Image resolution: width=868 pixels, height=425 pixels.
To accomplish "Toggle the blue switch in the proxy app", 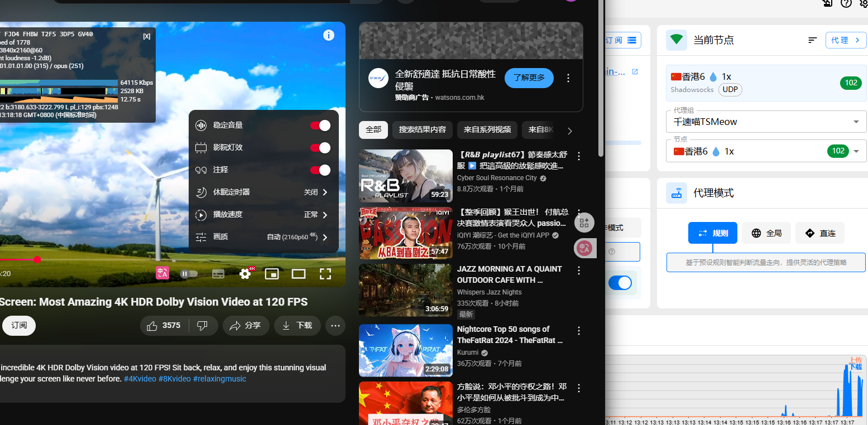I will tap(620, 283).
